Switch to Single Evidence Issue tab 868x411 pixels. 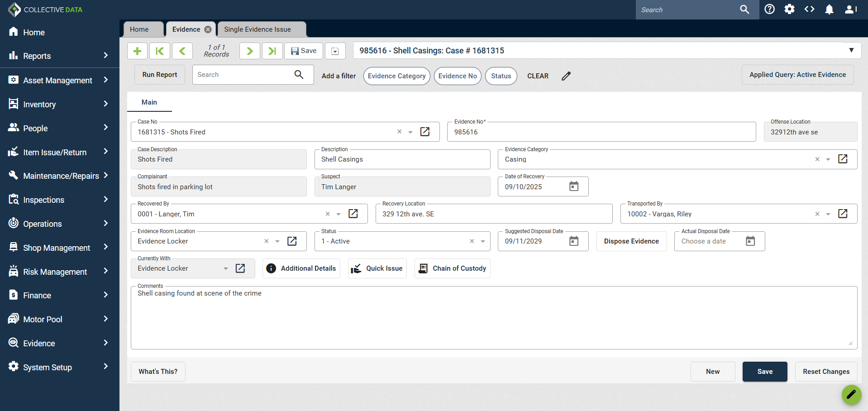tap(258, 29)
